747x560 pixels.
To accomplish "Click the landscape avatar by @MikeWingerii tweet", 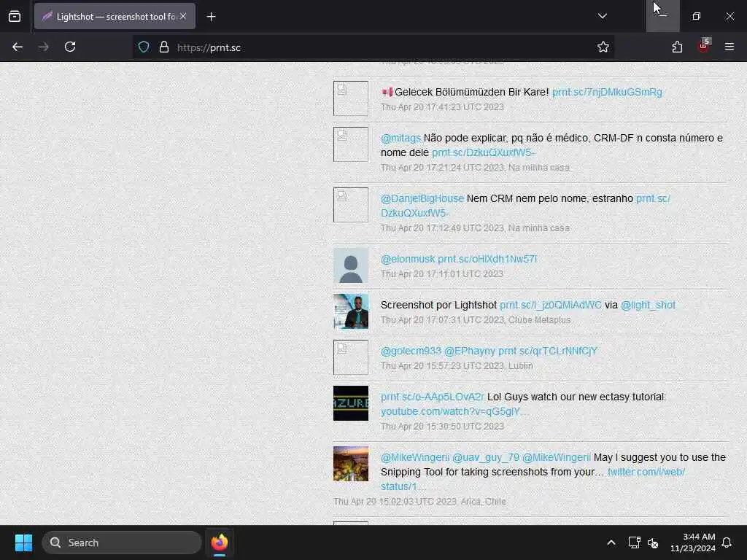I will click(x=351, y=464).
